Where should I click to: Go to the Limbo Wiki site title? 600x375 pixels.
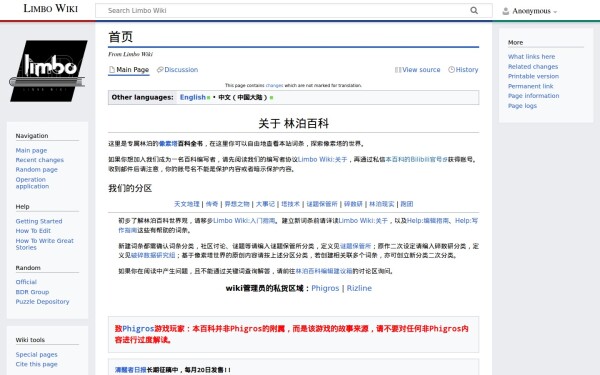(51, 8)
